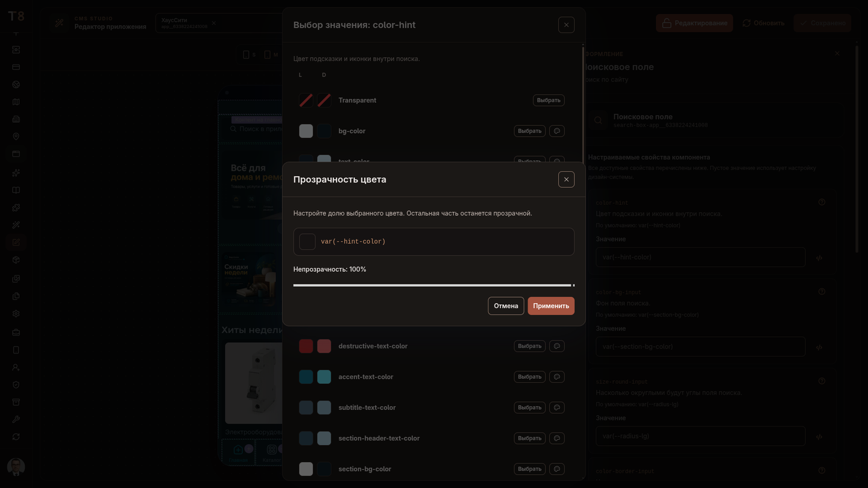Open the Главная tab in the phone preview
The height and width of the screenshot is (488, 868).
point(238,453)
